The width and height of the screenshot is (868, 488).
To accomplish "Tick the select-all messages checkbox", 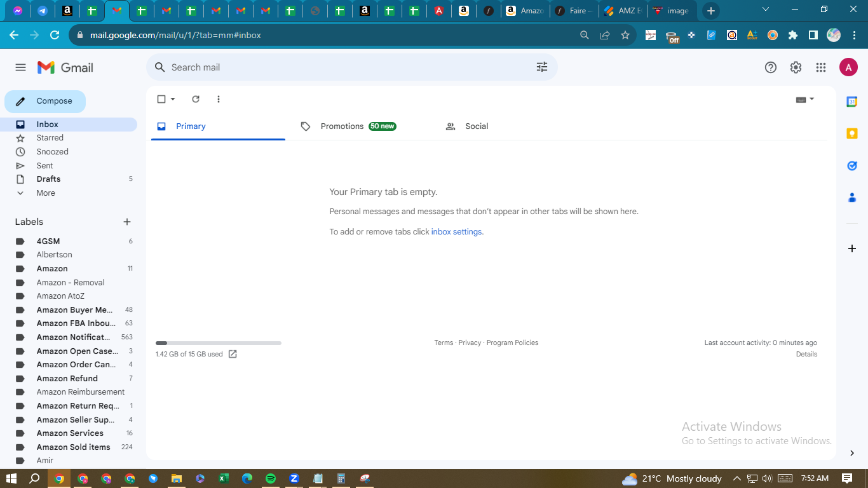I will coord(161,99).
